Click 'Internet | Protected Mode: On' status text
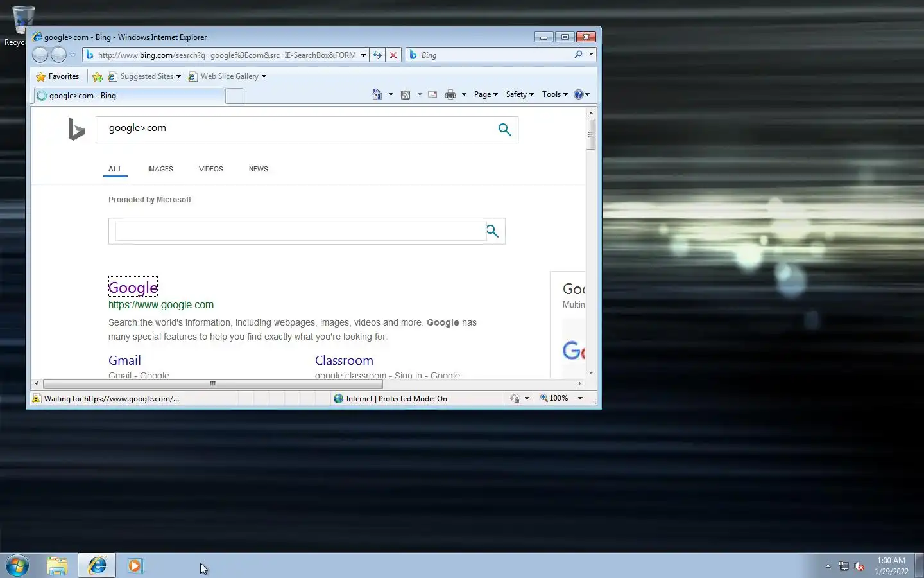Image resolution: width=924 pixels, height=578 pixels. pyautogui.click(x=397, y=399)
